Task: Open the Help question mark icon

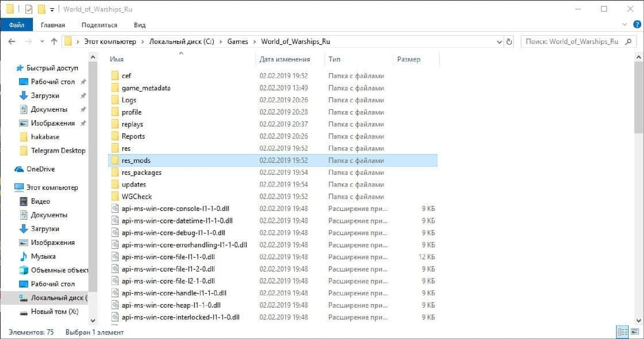Action: pos(637,24)
